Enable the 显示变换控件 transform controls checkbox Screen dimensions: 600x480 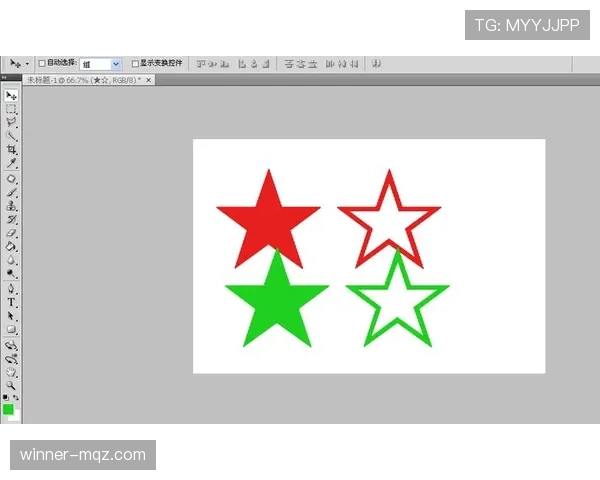tap(135, 64)
